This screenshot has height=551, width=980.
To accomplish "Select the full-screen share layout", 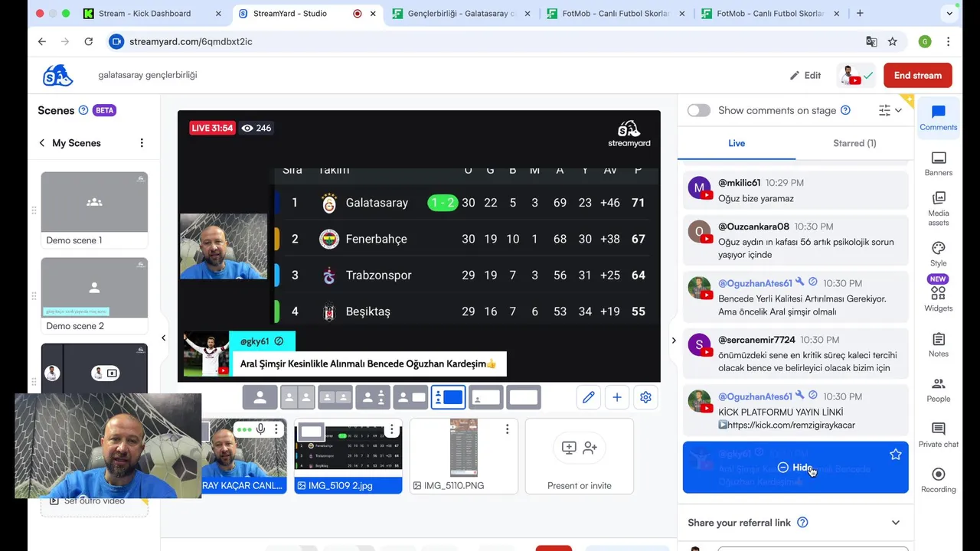I will point(524,397).
